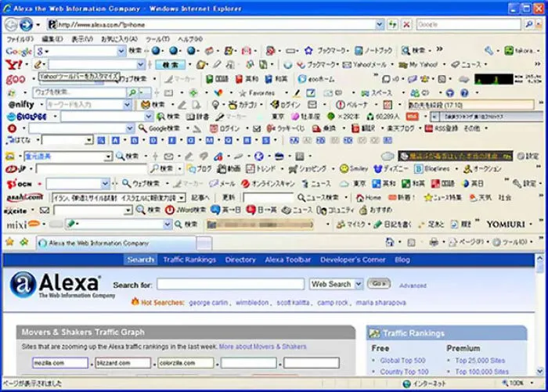The image size is (548, 392).
Task: Open the address bar dropdown arrow
Action: pyautogui.click(x=380, y=24)
